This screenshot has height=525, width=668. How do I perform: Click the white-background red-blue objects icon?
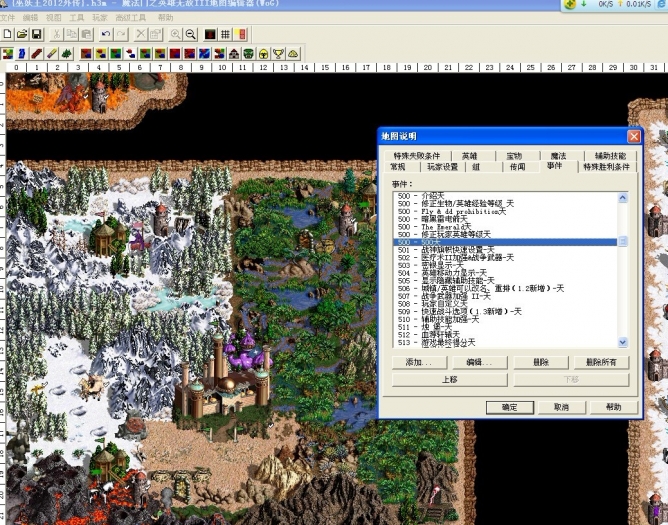pos(131,54)
